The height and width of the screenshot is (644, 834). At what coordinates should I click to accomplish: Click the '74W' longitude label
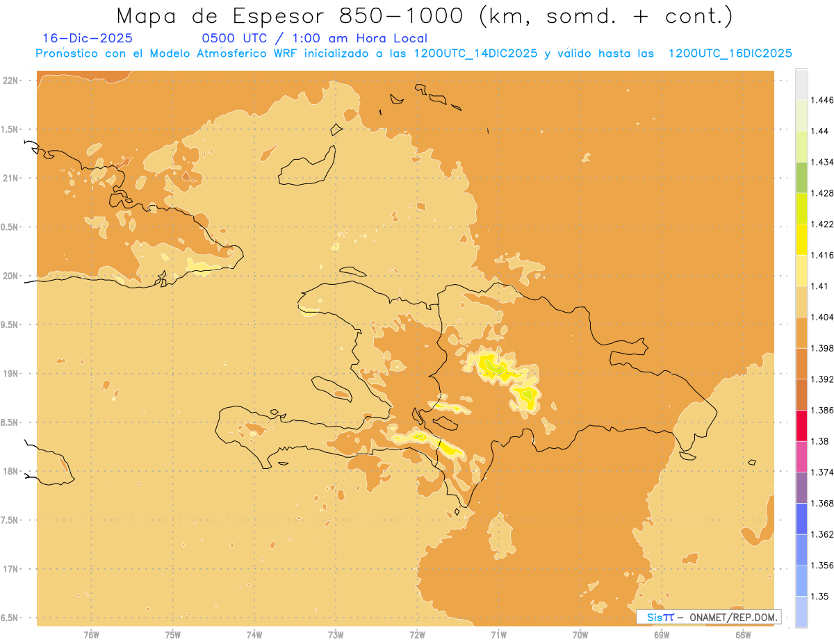254,635
